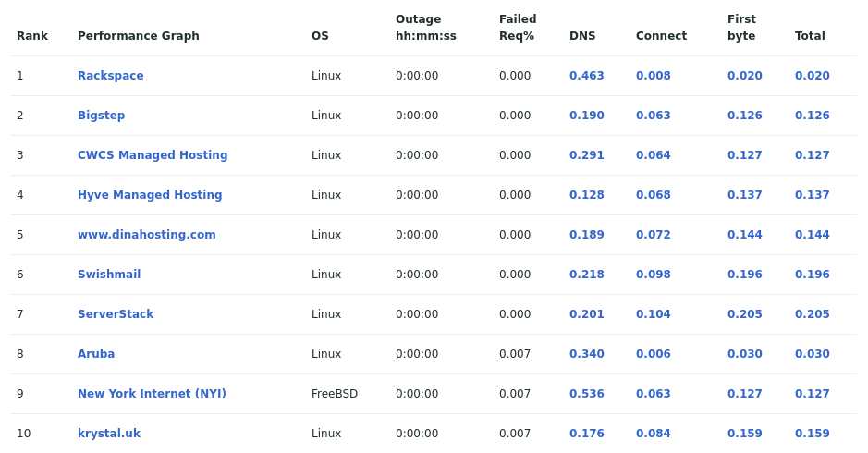Select the First byte column header
Screen dimensions: 868x453
[x=741, y=28]
